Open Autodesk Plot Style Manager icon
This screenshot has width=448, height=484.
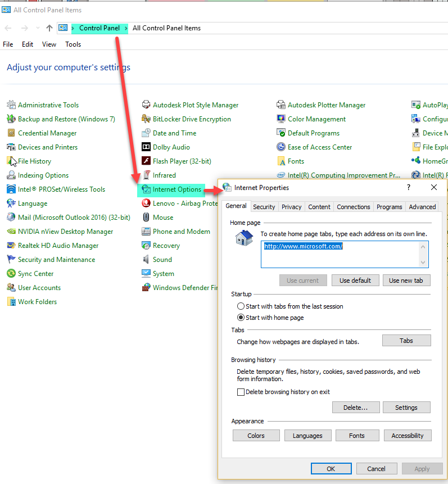point(146,105)
